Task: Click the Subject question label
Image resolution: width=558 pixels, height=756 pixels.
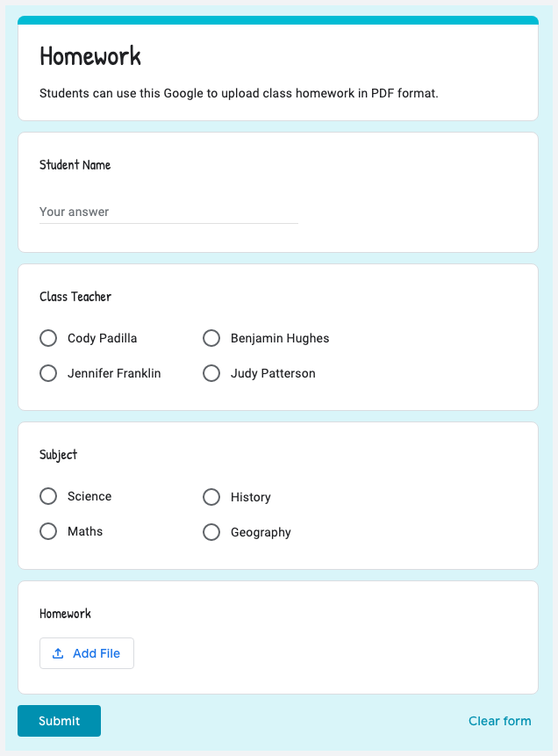Action: [57, 455]
